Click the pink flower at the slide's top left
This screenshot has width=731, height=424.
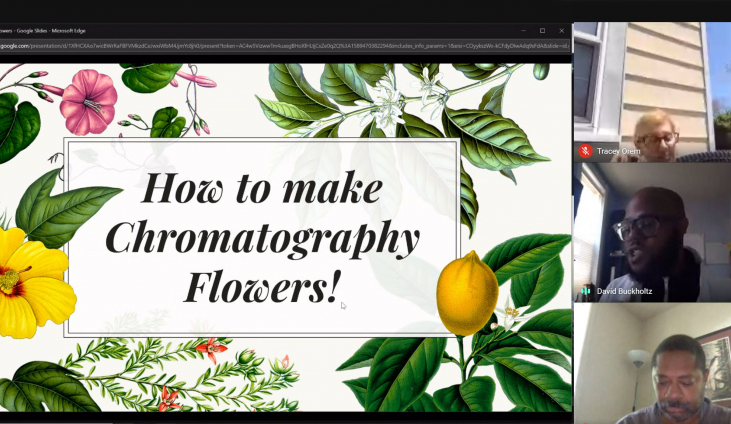88,102
